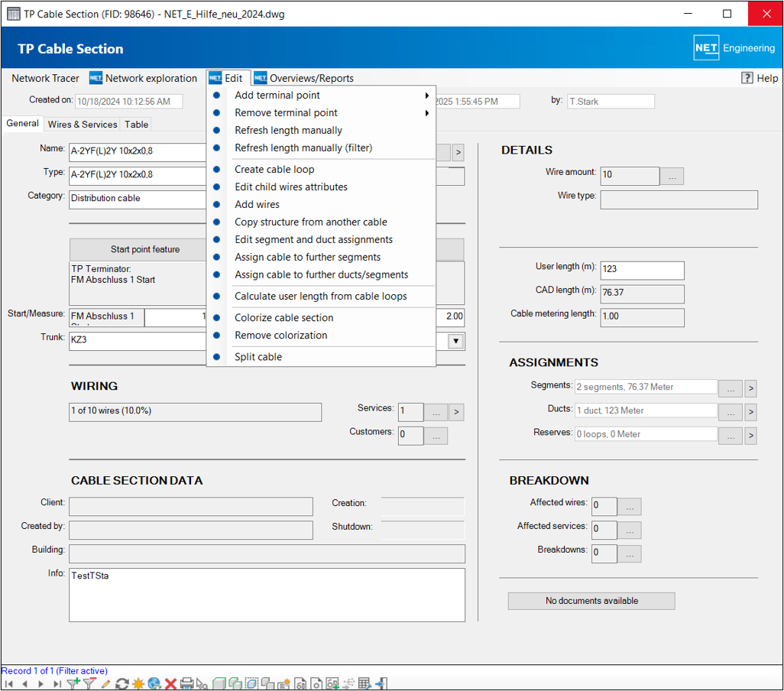Go to previous record arrow
The image size is (784, 691).
coord(24,683)
